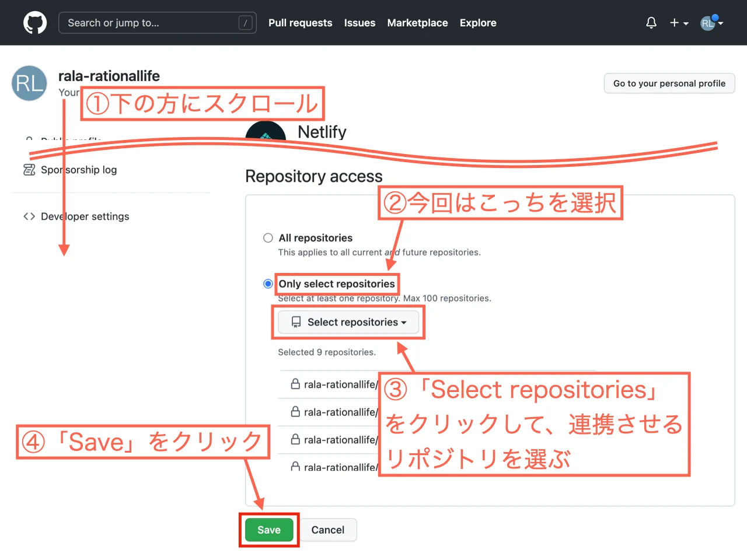Click the RL profile avatar in the header
Viewport: 747px width, 560px height.
[x=707, y=23]
